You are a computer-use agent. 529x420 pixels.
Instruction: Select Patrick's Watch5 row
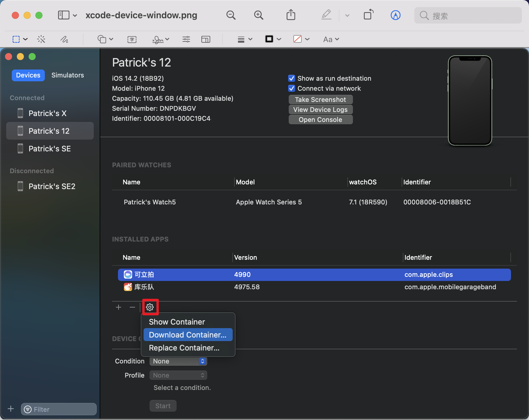coord(314,202)
